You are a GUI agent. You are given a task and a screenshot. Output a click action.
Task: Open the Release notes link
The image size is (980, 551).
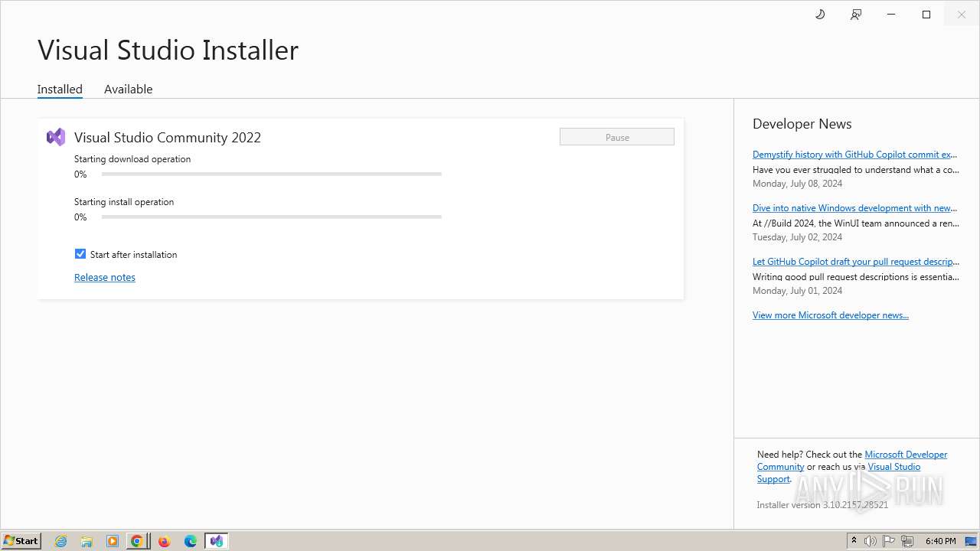click(x=105, y=277)
